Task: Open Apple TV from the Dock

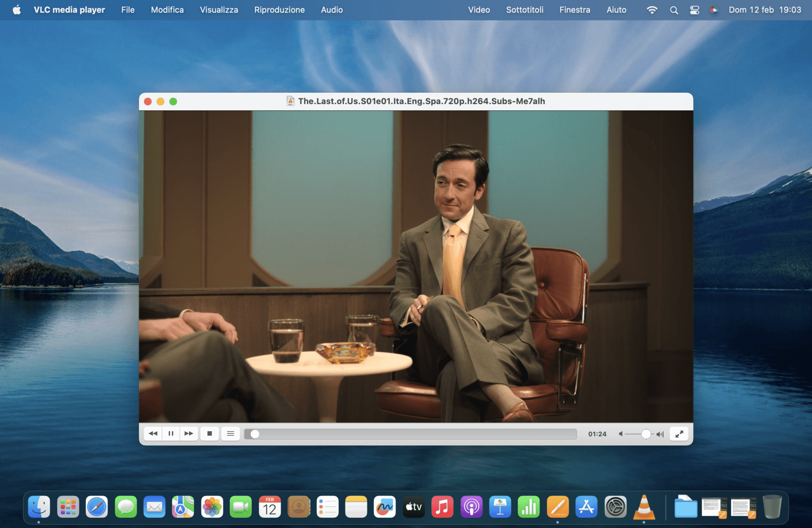Action: point(414,507)
